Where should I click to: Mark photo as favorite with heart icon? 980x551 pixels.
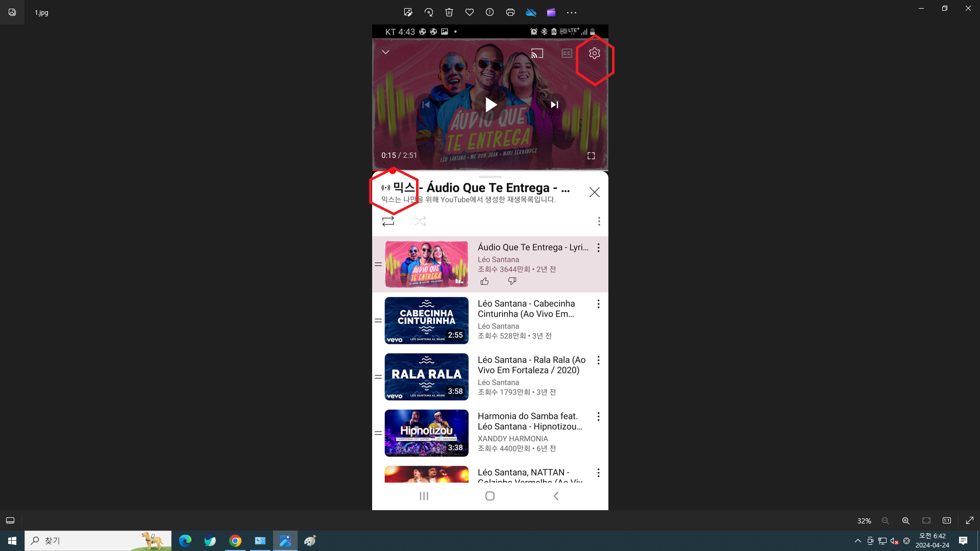tap(470, 12)
